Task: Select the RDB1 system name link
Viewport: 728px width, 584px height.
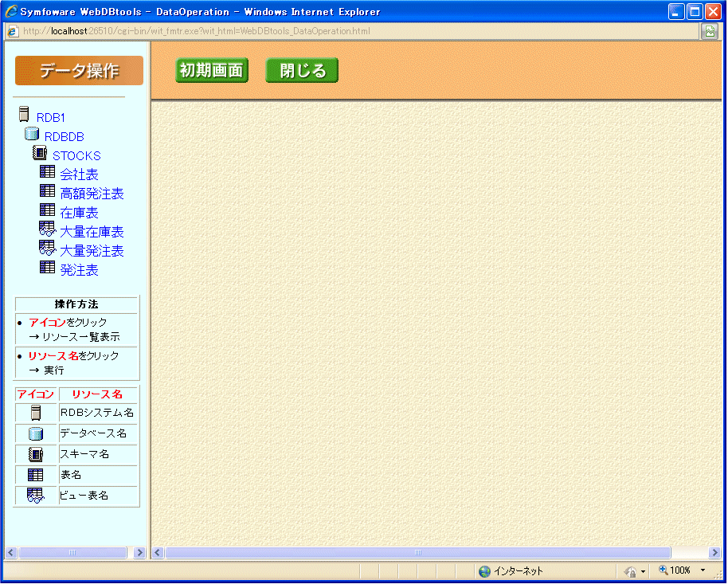Action: [51, 117]
